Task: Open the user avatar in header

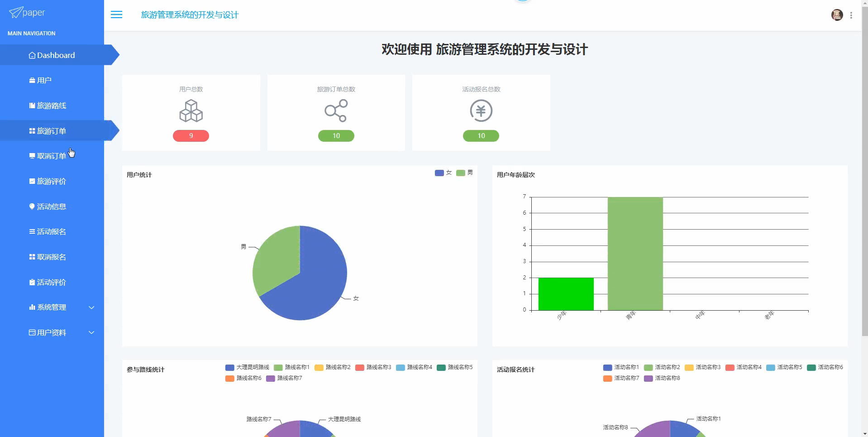Action: [837, 15]
